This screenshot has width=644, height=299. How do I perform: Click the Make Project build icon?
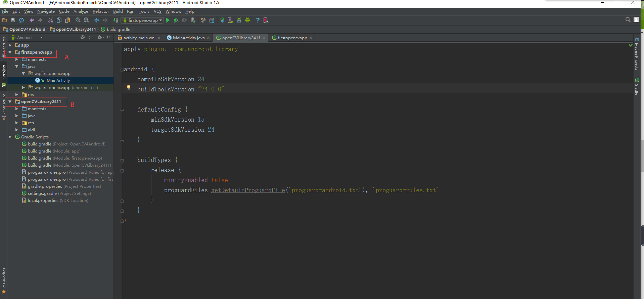tap(116, 20)
